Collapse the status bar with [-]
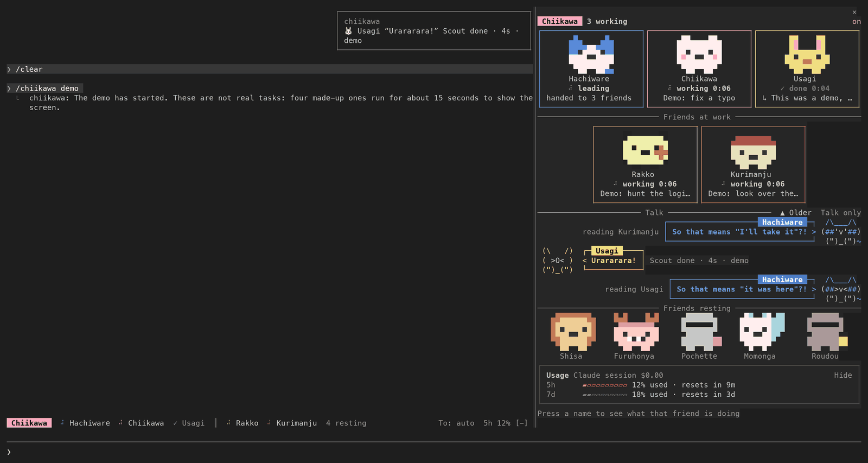The image size is (868, 463). pyautogui.click(x=521, y=423)
